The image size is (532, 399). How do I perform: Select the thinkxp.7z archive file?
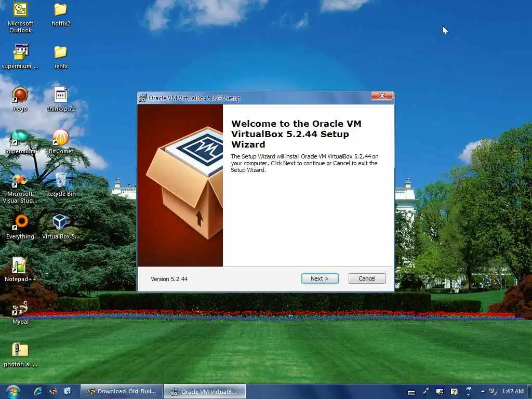pyautogui.click(x=61, y=99)
